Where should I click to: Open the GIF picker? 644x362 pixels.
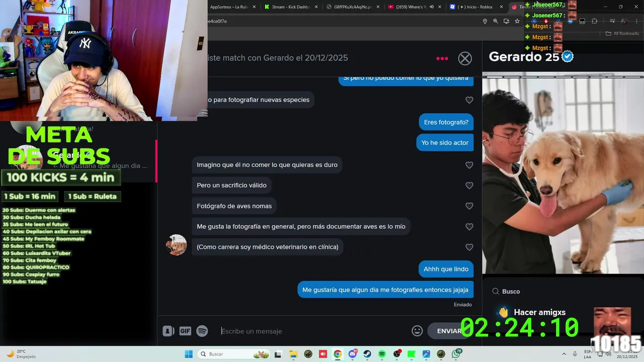(x=185, y=331)
